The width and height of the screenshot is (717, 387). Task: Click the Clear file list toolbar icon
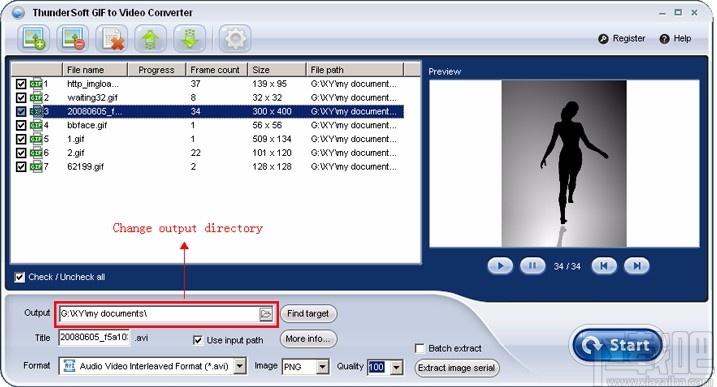[x=112, y=38]
